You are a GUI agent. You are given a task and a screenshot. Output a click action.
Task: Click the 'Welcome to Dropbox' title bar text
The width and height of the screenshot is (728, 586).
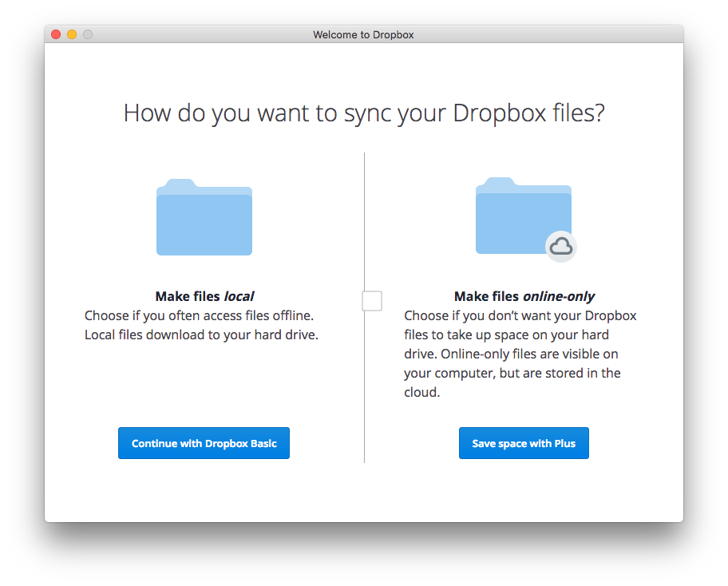click(x=363, y=35)
